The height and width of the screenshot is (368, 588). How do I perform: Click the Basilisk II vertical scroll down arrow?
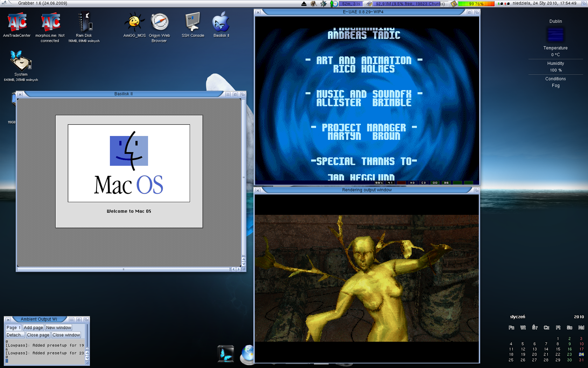[244, 264]
